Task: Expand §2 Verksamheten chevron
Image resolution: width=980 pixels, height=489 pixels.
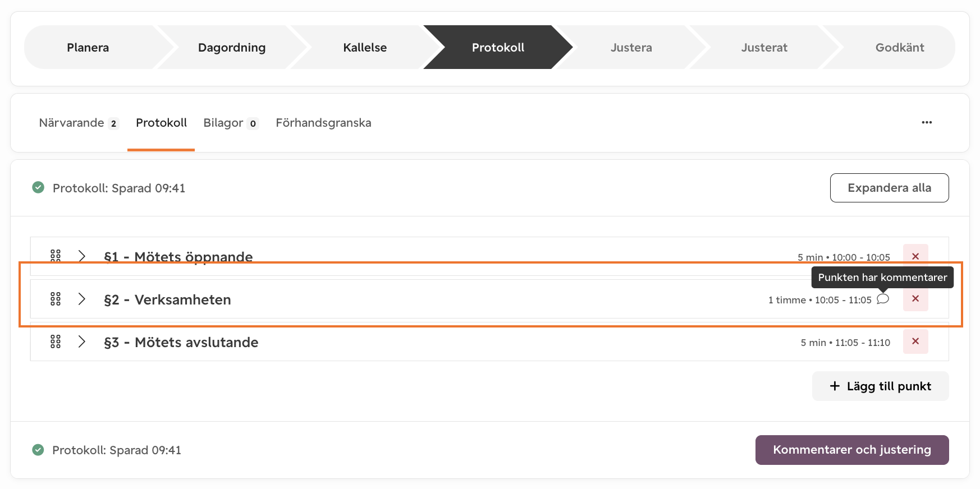Action: click(82, 299)
